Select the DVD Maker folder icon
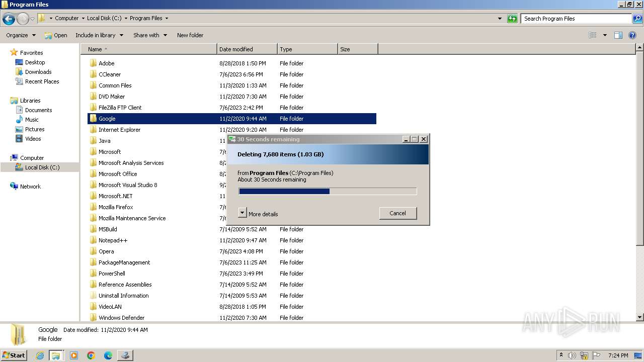The width and height of the screenshot is (644, 362). 93,97
